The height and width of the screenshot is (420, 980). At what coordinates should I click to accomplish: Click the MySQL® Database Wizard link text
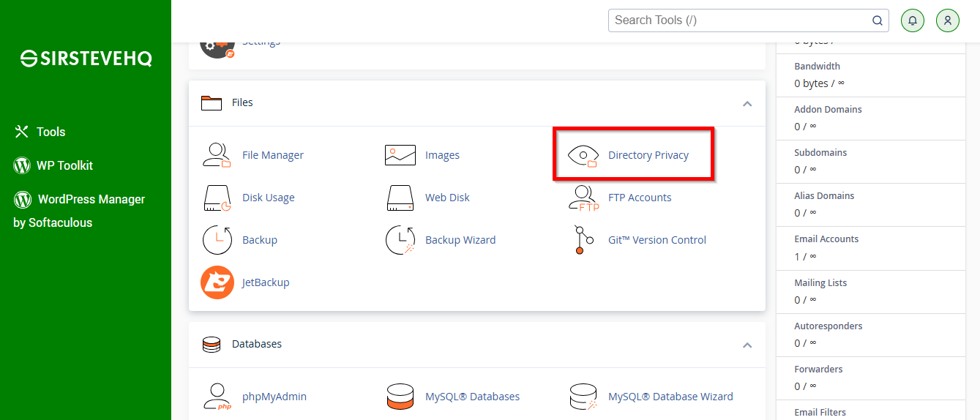pyautogui.click(x=670, y=397)
